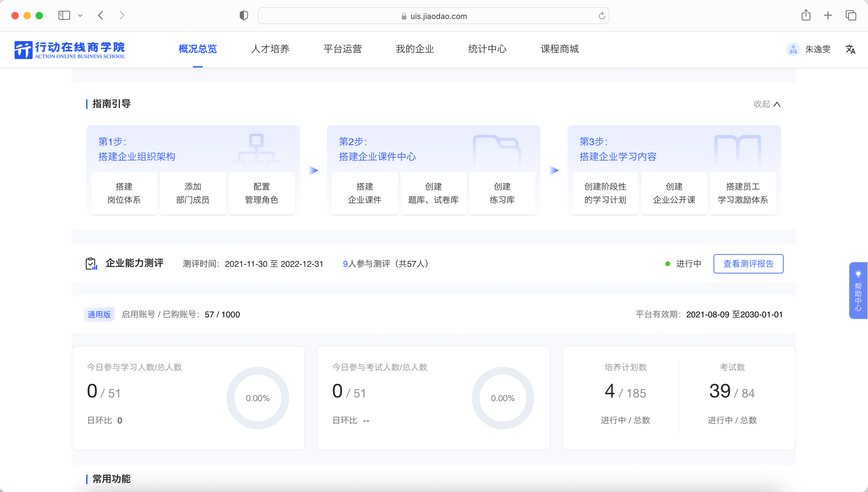868x492 pixels.
Task: Toggle the Safari sidebar icon
Action: click(64, 16)
